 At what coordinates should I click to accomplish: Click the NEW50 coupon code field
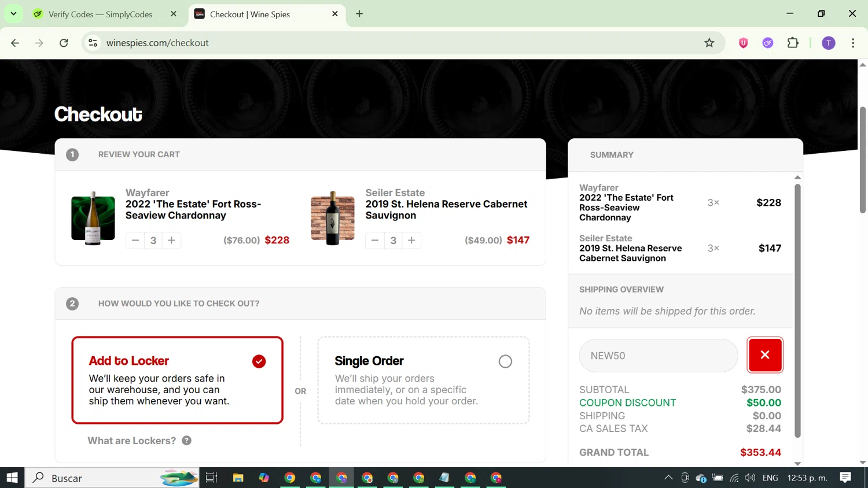click(x=659, y=356)
